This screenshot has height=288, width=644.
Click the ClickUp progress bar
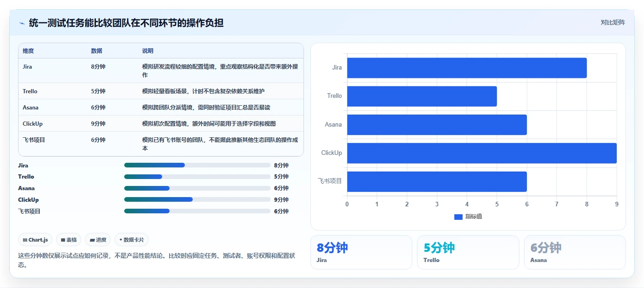click(x=197, y=199)
